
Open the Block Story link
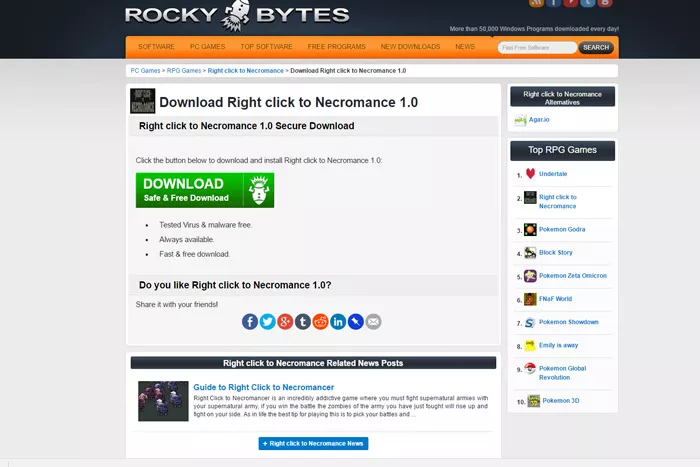(x=555, y=253)
